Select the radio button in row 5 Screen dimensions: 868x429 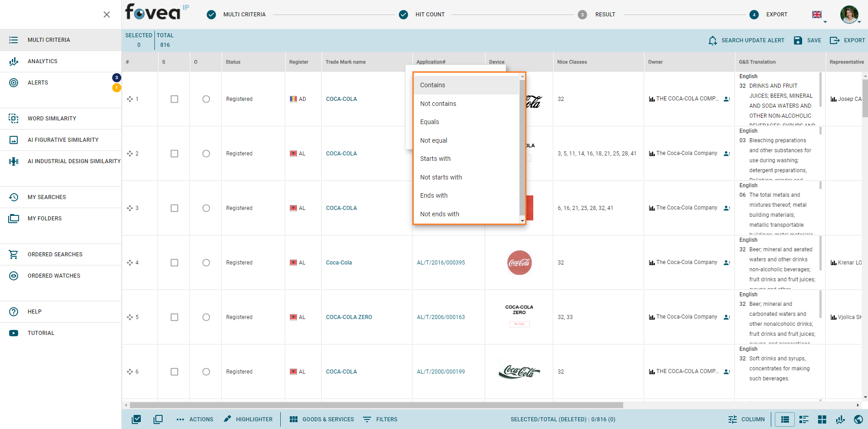click(206, 317)
